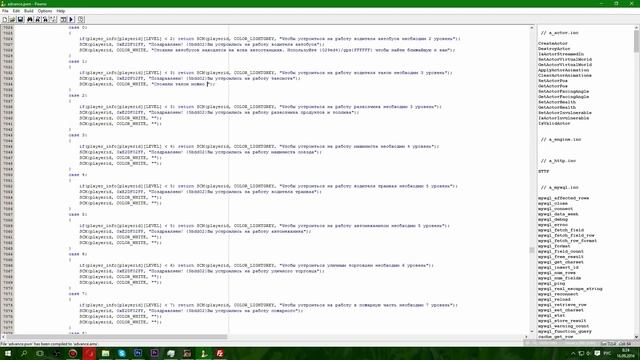Open Task View in the taskbar
Screen dimensions: 640x360
pyautogui.click(x=40, y=353)
